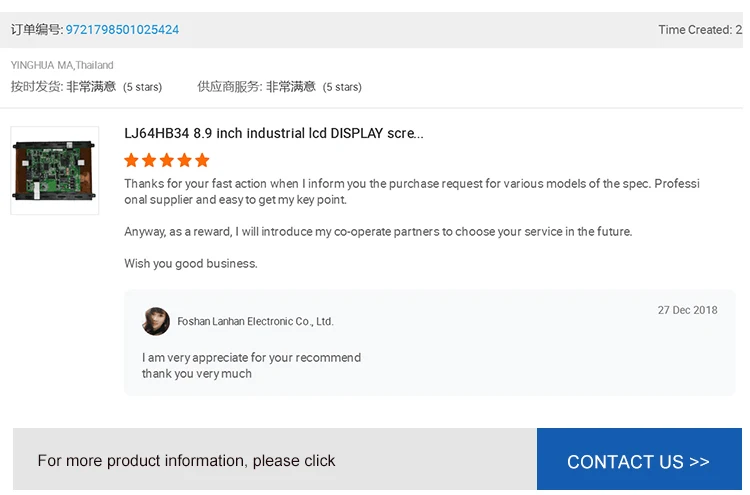Click the Time Created label
This screenshot has height=495, width=750.
[694, 30]
